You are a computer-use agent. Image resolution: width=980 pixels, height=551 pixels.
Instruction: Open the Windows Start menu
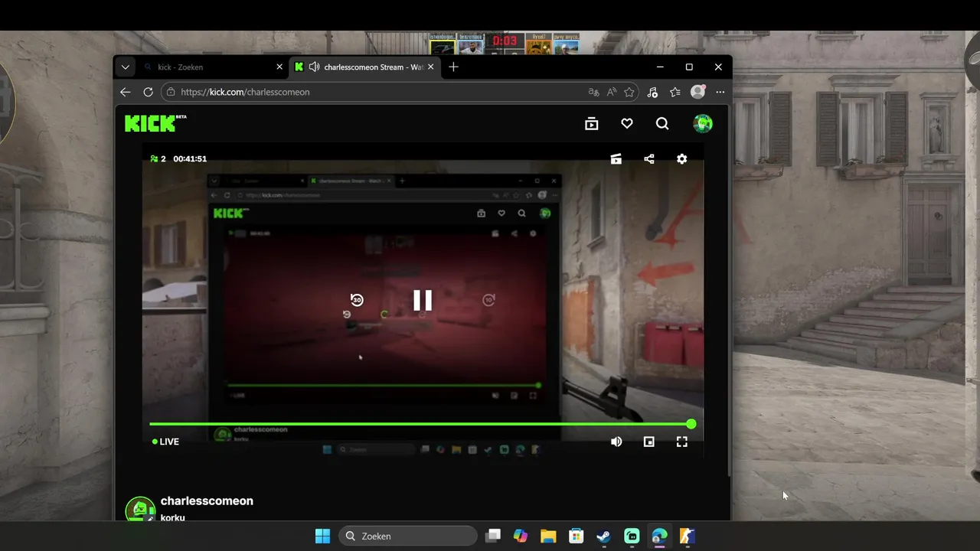[x=322, y=536]
